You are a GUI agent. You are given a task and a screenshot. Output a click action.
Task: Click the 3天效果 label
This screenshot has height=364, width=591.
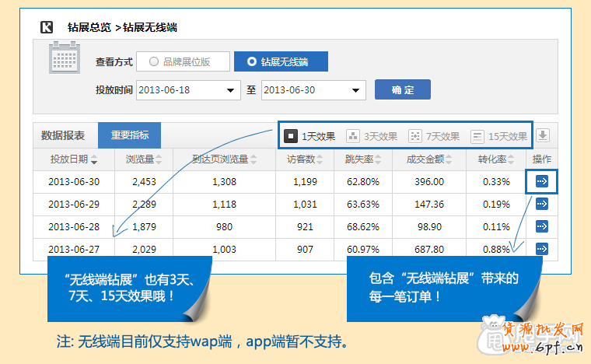381,136
